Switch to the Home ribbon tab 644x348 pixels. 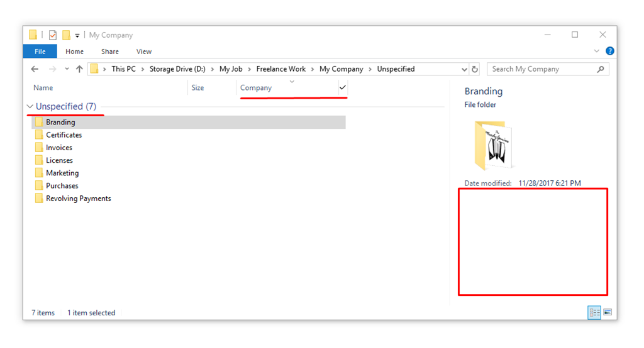pyautogui.click(x=74, y=52)
